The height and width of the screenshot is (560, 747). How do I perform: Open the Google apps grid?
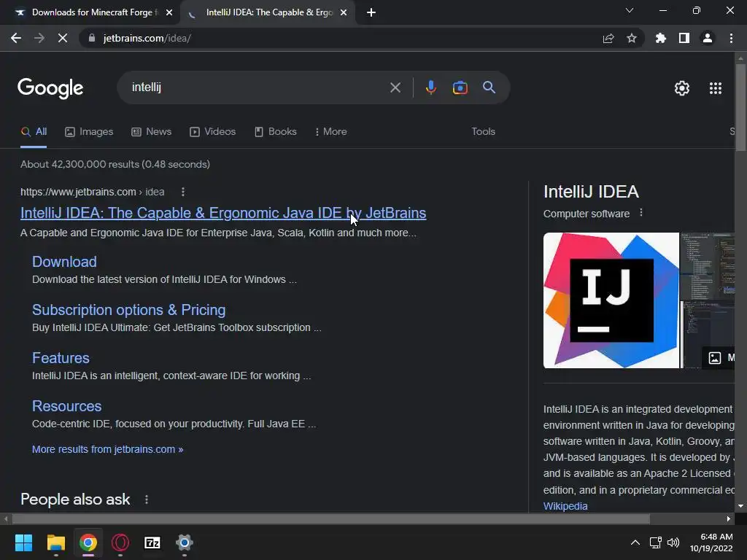coord(716,88)
